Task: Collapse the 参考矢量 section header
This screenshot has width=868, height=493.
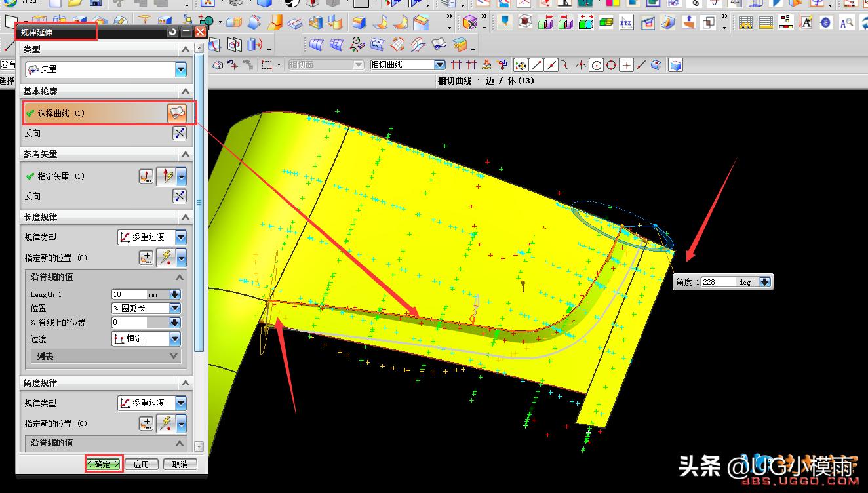Action: tap(186, 154)
